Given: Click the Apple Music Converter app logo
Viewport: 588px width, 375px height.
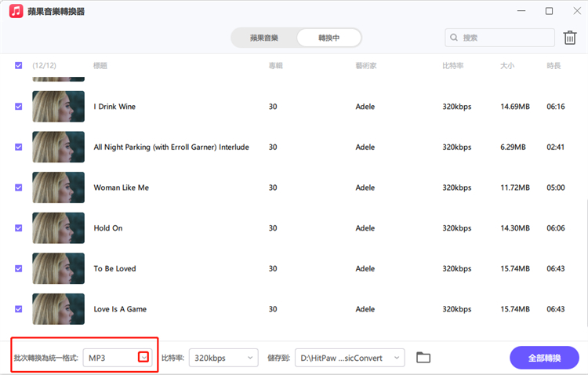Looking at the screenshot, I should coord(16,11).
